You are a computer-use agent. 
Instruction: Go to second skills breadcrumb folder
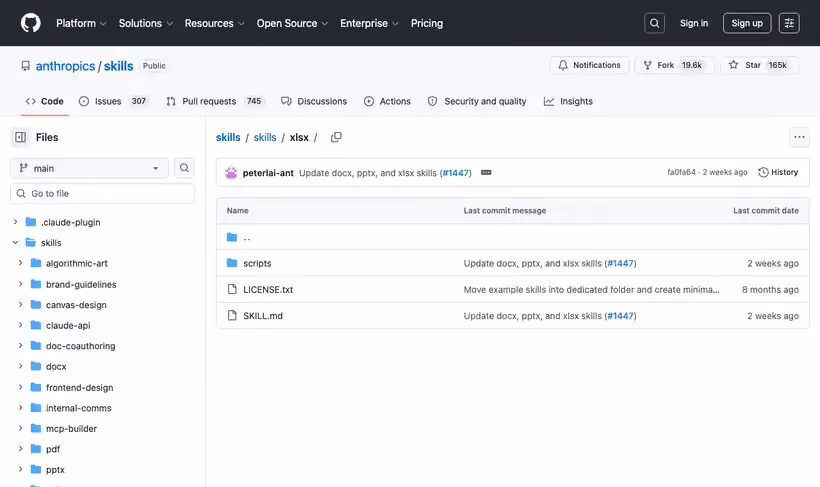[265, 137]
